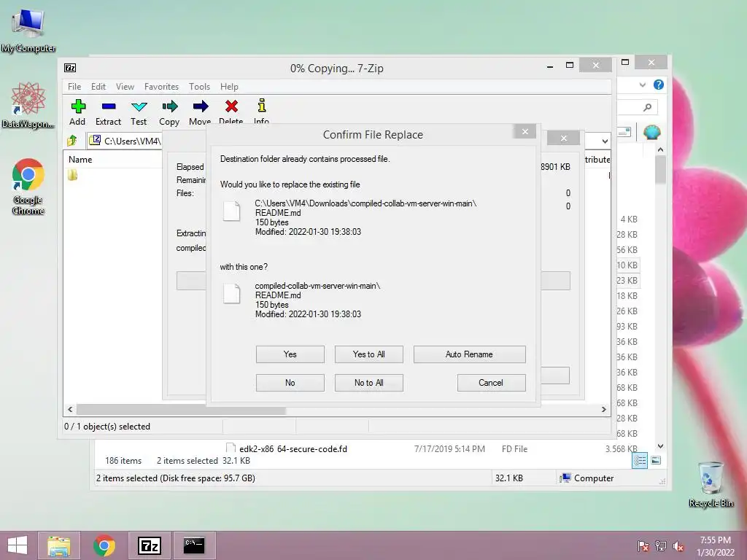This screenshot has width=747, height=560.
Task: Click the Explorer search magnifier icon
Action: (x=647, y=108)
